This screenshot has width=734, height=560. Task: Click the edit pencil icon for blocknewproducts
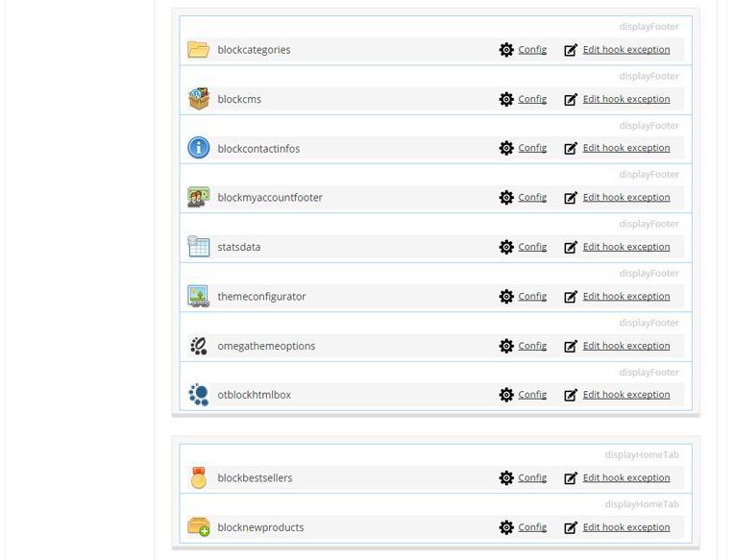571,527
